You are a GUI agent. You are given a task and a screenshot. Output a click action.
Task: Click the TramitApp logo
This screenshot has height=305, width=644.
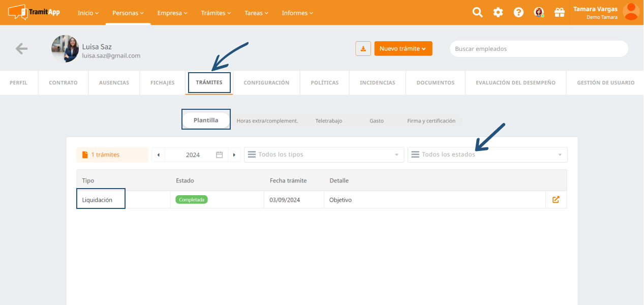point(34,12)
